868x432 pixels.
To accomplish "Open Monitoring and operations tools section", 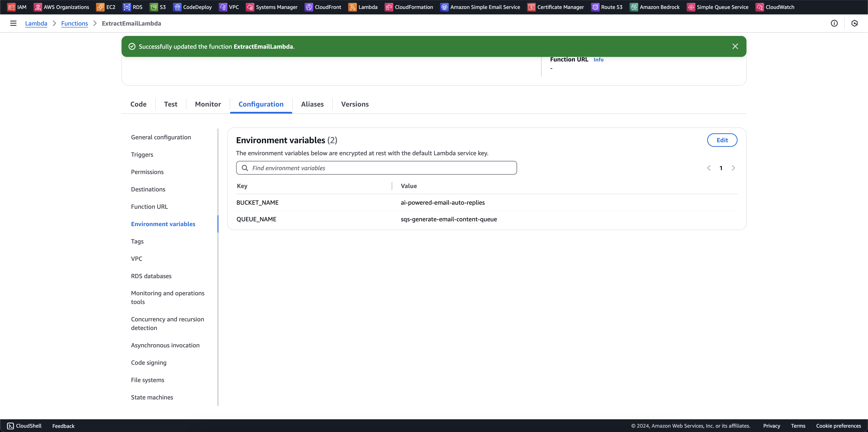I will coord(168,297).
